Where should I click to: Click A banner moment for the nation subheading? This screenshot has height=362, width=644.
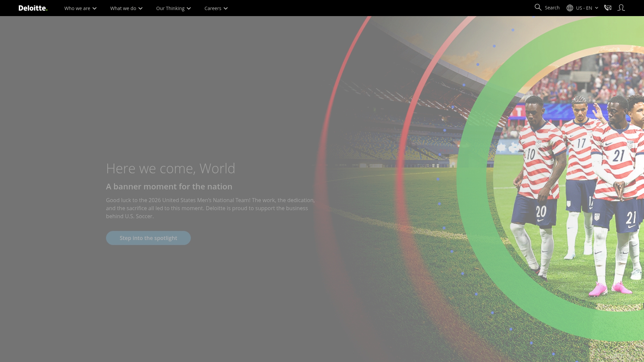(169, 186)
